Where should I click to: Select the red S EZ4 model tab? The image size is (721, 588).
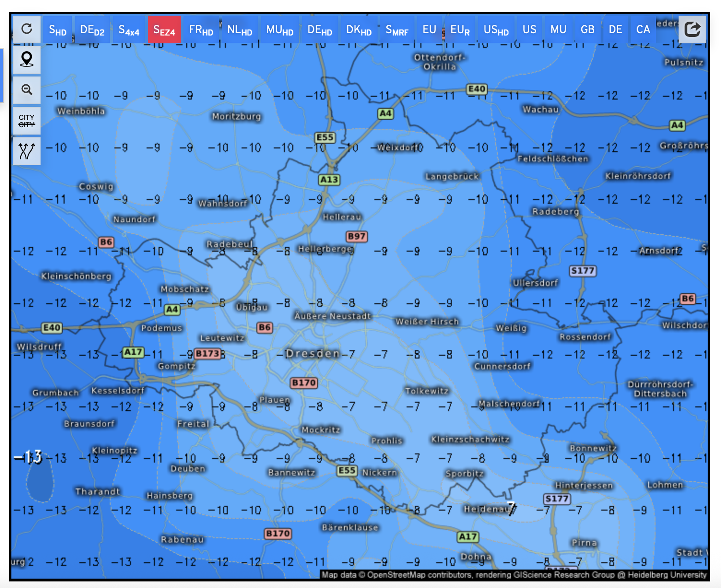click(x=164, y=30)
